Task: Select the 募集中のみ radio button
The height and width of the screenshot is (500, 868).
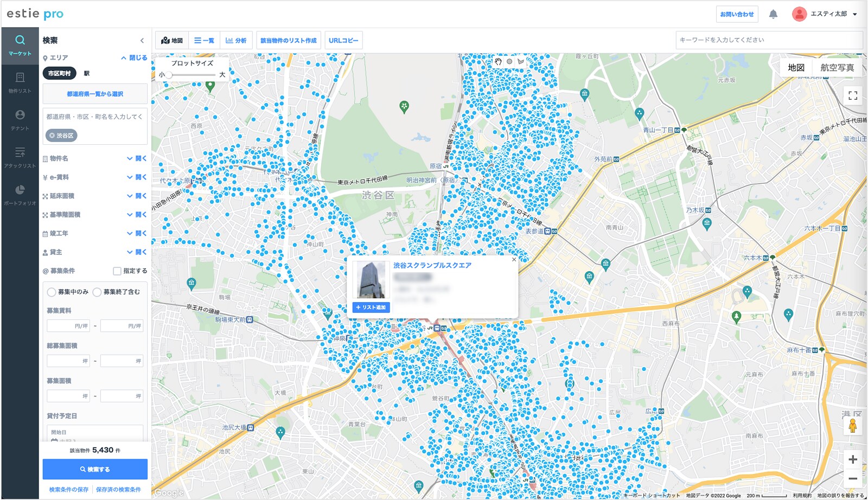Action: (x=52, y=292)
